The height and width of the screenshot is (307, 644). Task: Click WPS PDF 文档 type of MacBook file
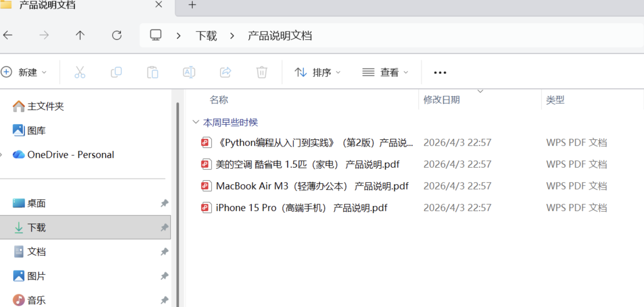(x=576, y=186)
